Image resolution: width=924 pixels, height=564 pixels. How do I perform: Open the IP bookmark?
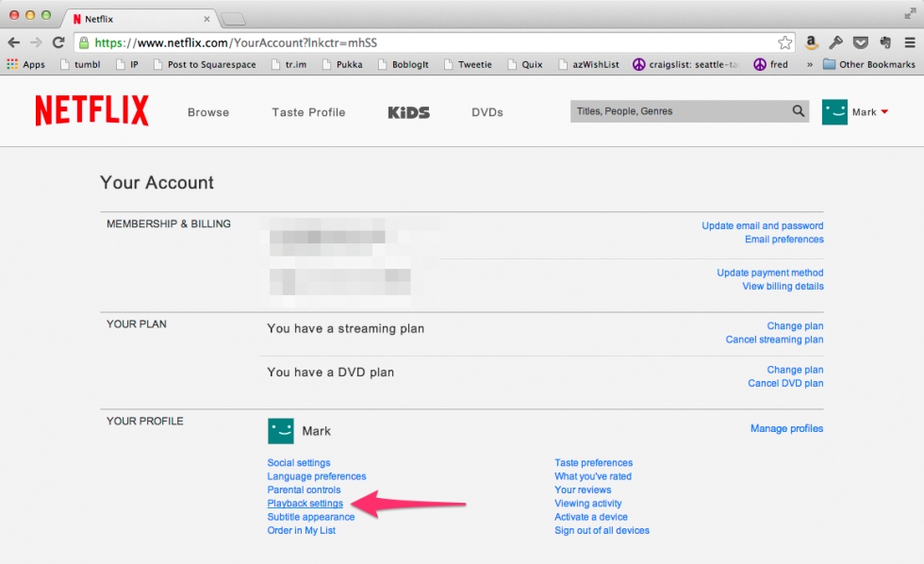127,64
